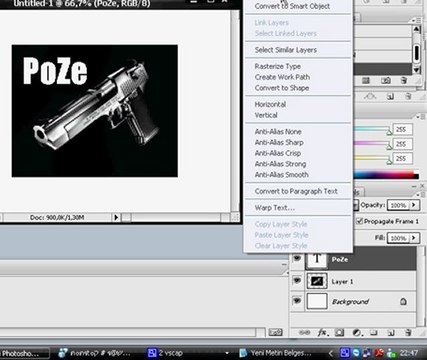Hide the PoZe text layer
This screenshot has height=360, width=427.
point(297,258)
